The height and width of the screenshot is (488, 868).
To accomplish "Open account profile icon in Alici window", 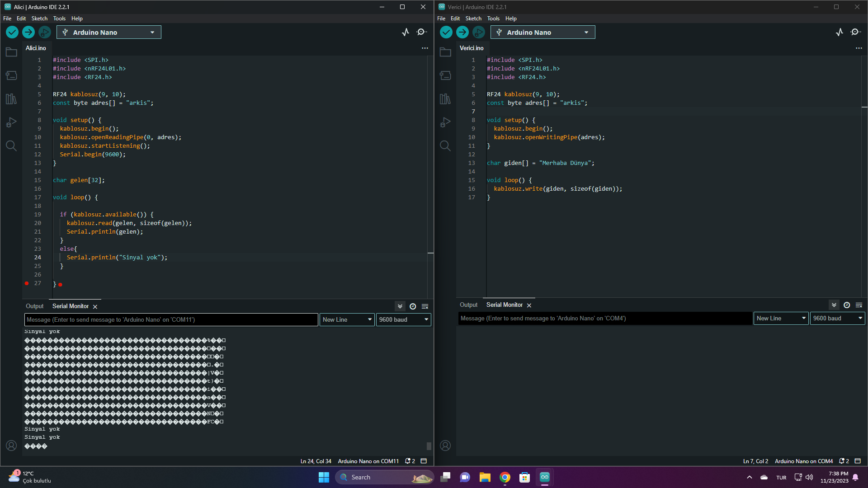I will (11, 446).
